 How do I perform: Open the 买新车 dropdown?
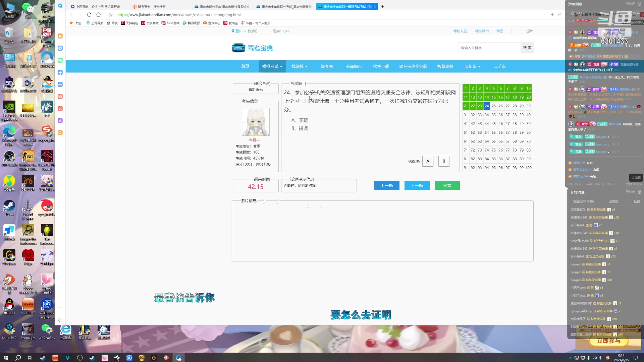[x=472, y=66]
